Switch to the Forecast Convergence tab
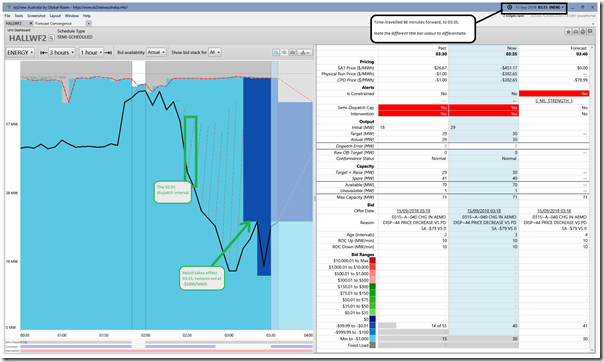This screenshot has height=362, width=604. point(53,23)
